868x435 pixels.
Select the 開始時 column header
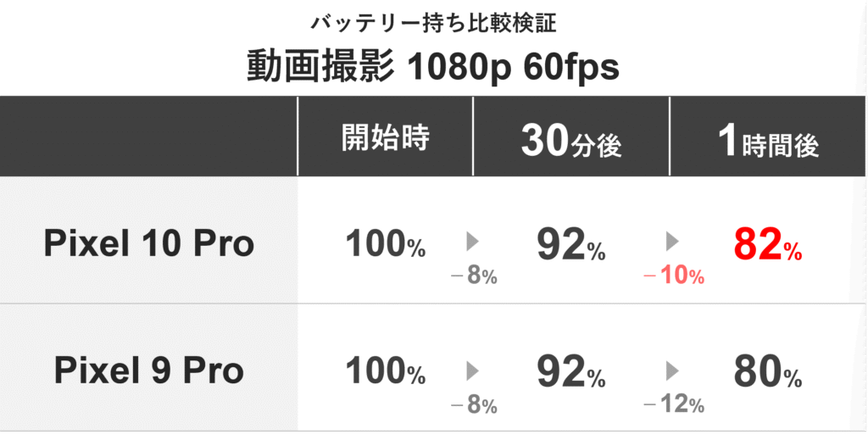point(385,138)
